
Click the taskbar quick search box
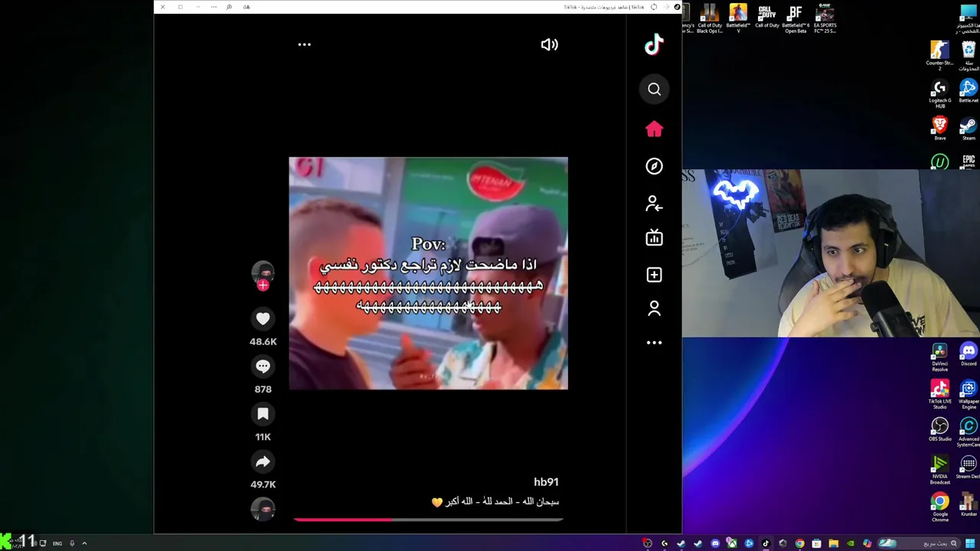click(x=920, y=543)
